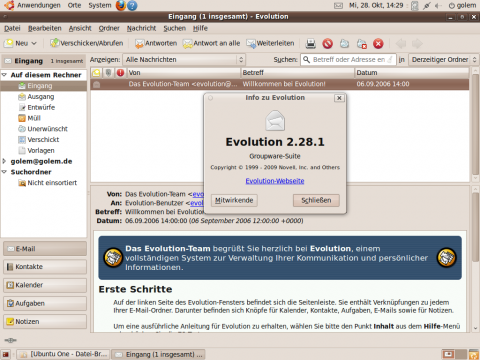Click the Mitwirkende button
The width and height of the screenshot is (480, 360).
[234, 200]
